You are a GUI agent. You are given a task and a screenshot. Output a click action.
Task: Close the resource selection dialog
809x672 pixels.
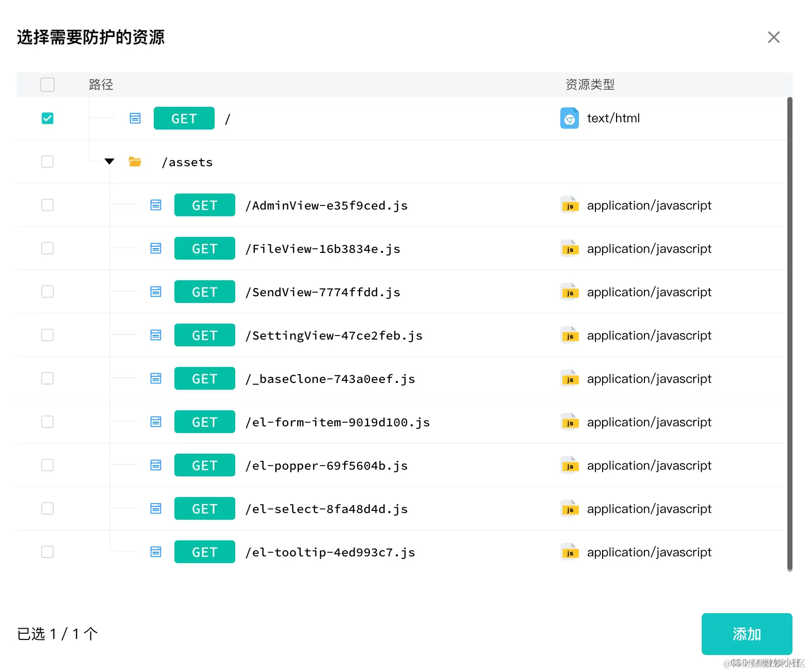[773, 37]
